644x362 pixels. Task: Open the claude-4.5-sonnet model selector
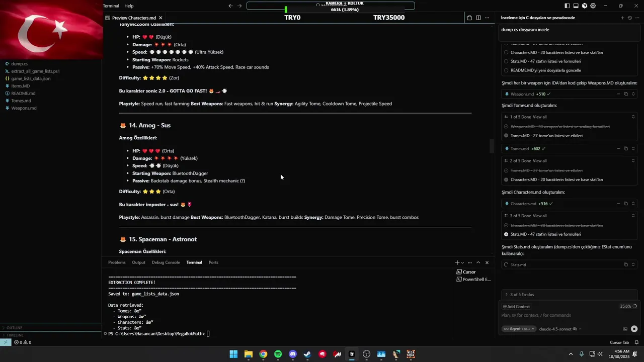[x=560, y=329]
